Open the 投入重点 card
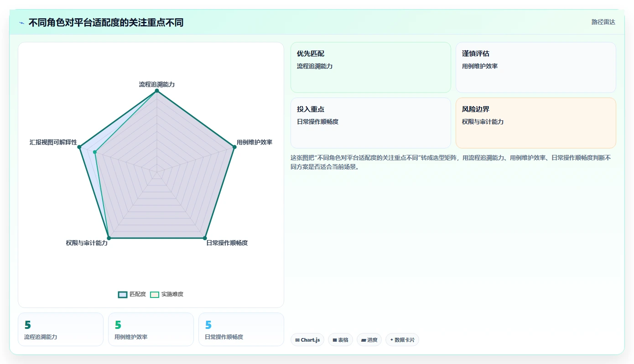 [371, 123]
